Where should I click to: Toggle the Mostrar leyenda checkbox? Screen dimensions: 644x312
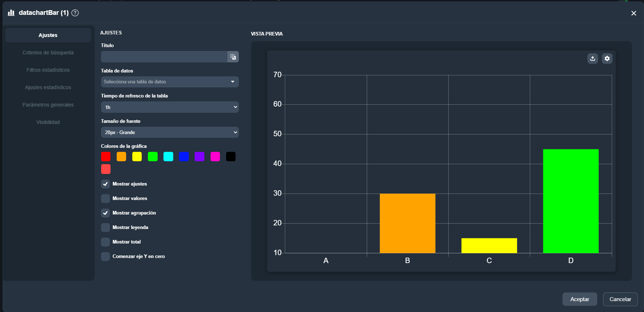[x=105, y=228]
